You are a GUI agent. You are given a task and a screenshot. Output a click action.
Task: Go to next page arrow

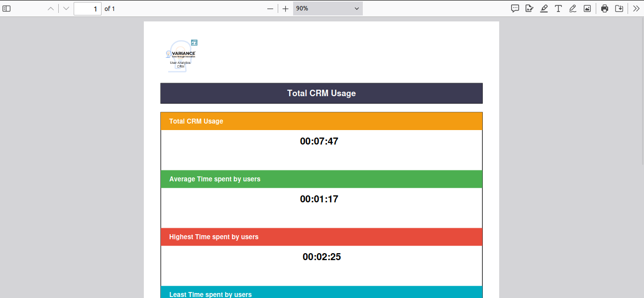click(66, 8)
